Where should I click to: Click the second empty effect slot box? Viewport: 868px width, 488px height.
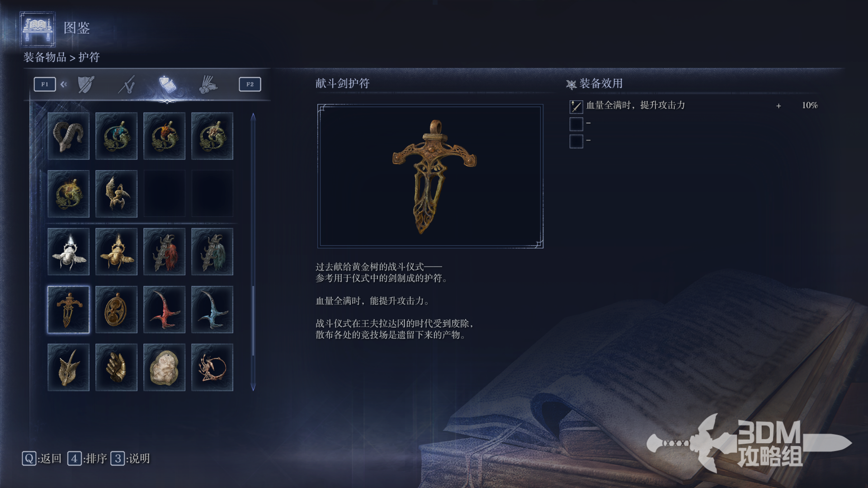(x=576, y=124)
